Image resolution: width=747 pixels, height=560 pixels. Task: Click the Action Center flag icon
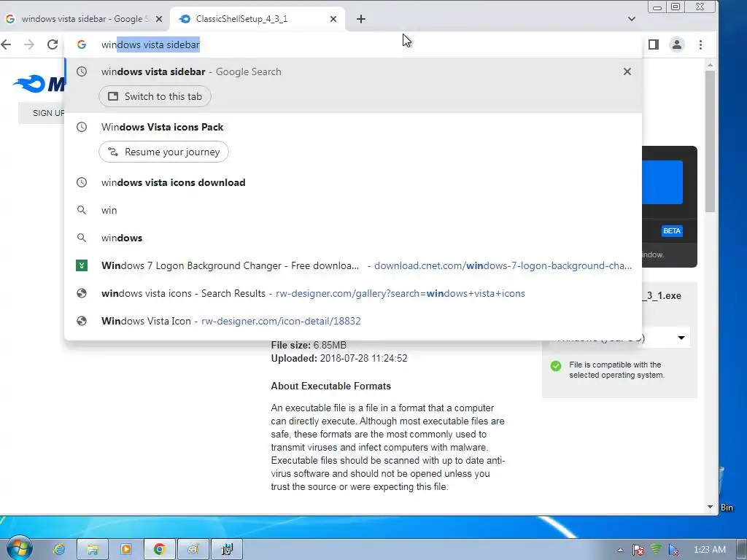[x=638, y=550]
